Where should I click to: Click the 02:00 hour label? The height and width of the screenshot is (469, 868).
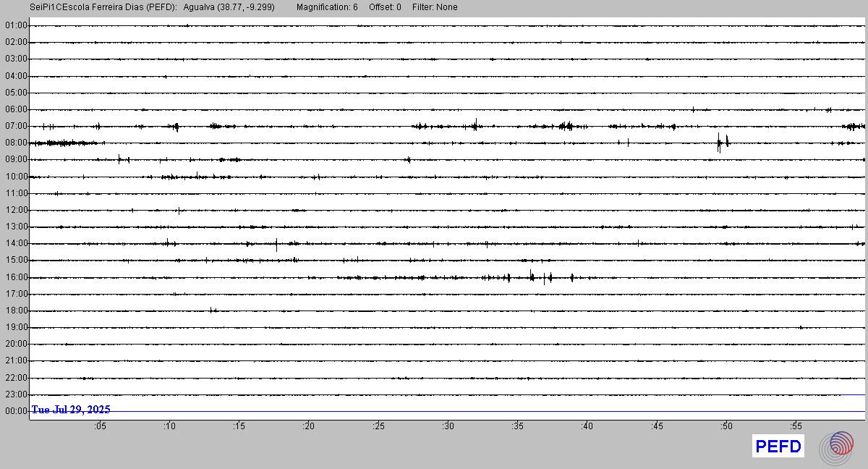click(x=16, y=42)
